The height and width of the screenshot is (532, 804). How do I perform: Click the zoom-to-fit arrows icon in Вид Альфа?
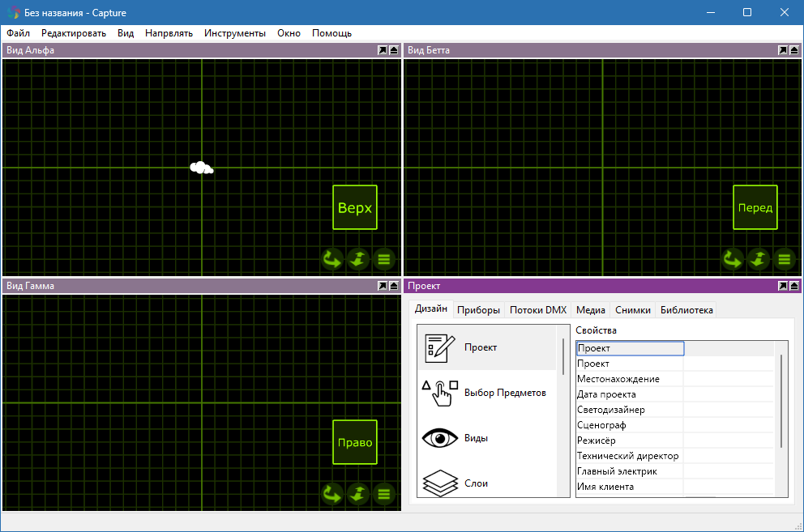coord(357,259)
